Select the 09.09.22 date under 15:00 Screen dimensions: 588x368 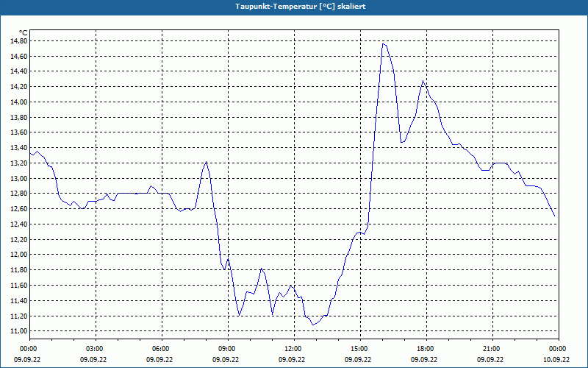[x=358, y=359]
